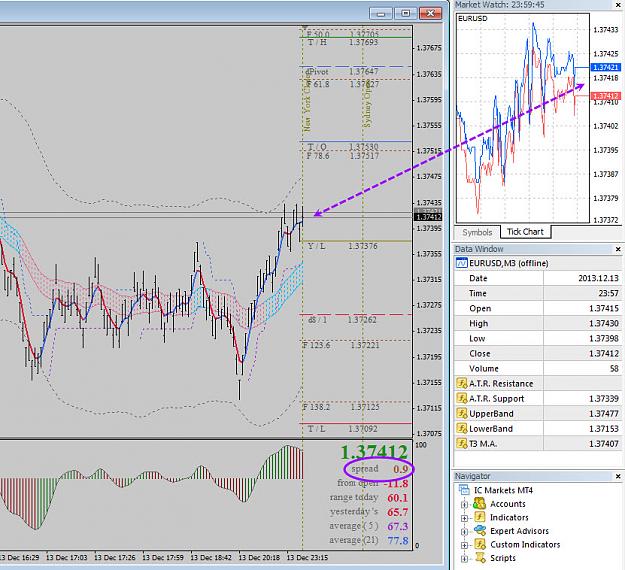Expand the Accounts tree node

pos(464,504)
